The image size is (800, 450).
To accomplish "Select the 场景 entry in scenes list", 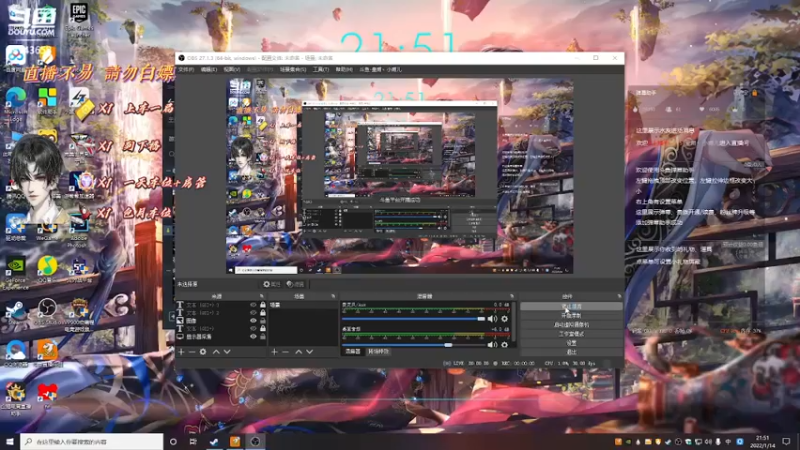I will coord(303,305).
